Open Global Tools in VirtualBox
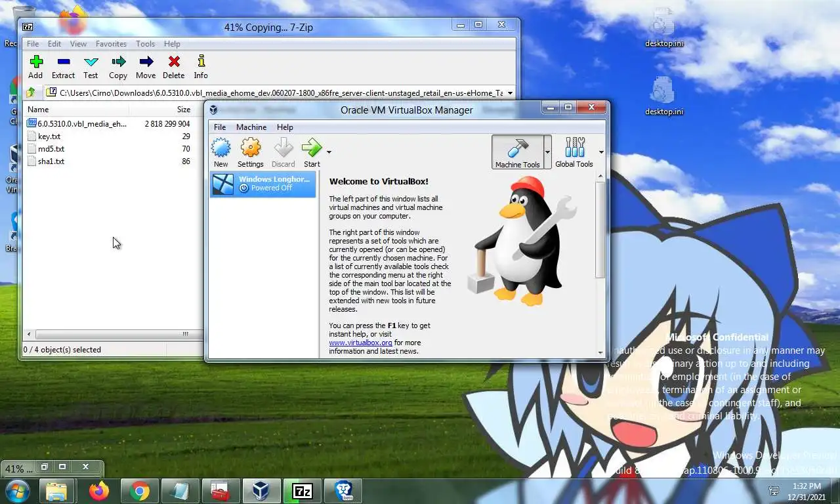Image resolution: width=840 pixels, height=504 pixels. (x=574, y=152)
